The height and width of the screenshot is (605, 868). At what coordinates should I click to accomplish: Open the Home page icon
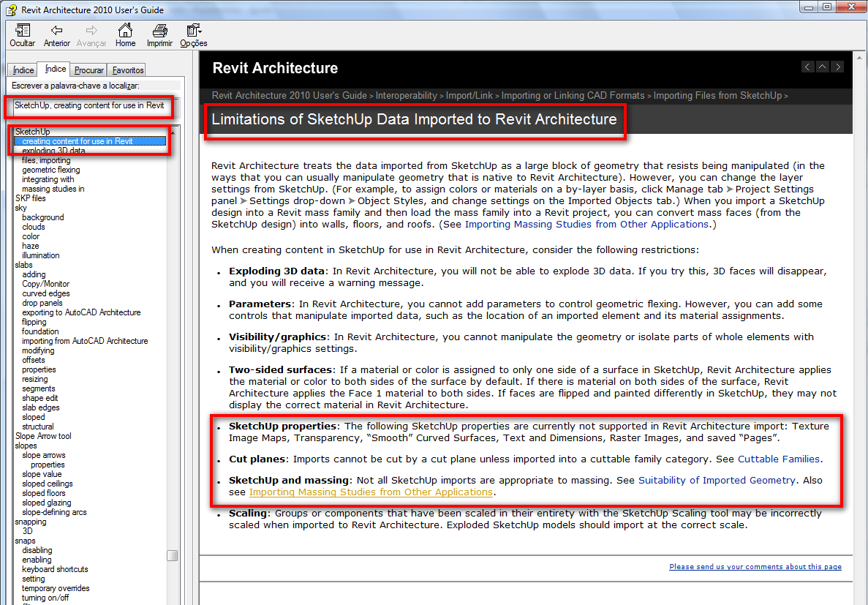[125, 35]
